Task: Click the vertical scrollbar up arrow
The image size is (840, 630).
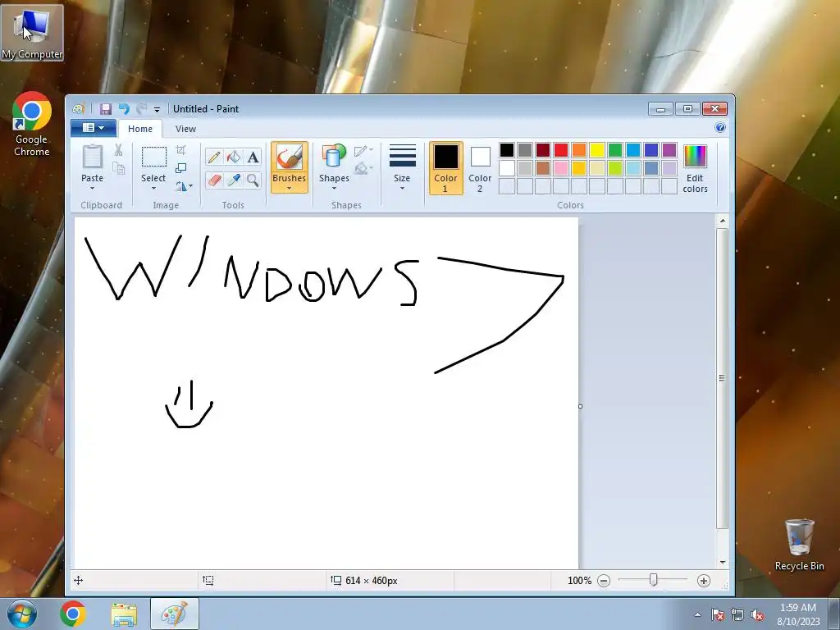Action: click(x=722, y=220)
